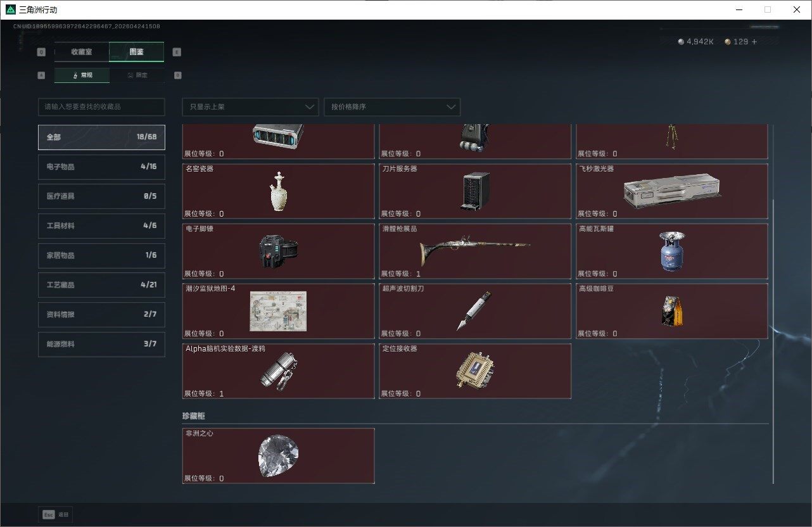Screen dimensions: 812x527
Task: Filter by the 工艺藏品 category
Action: [101, 285]
